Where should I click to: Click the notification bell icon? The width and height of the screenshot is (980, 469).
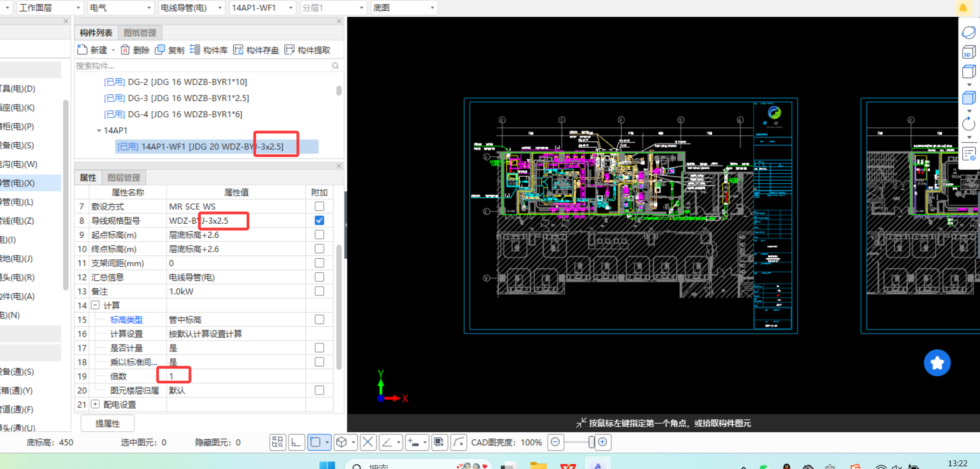coord(963,8)
